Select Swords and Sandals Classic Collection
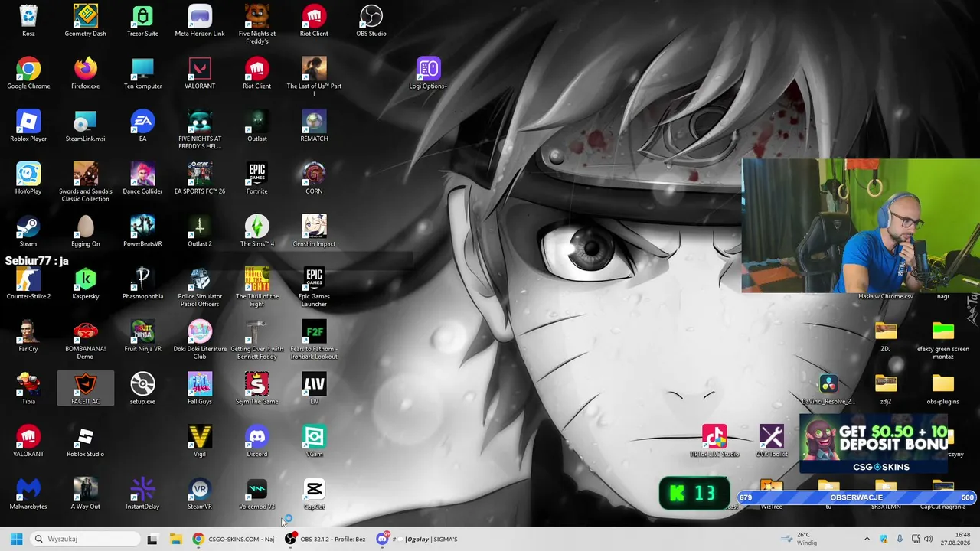Image resolution: width=980 pixels, height=551 pixels. pyautogui.click(x=86, y=182)
